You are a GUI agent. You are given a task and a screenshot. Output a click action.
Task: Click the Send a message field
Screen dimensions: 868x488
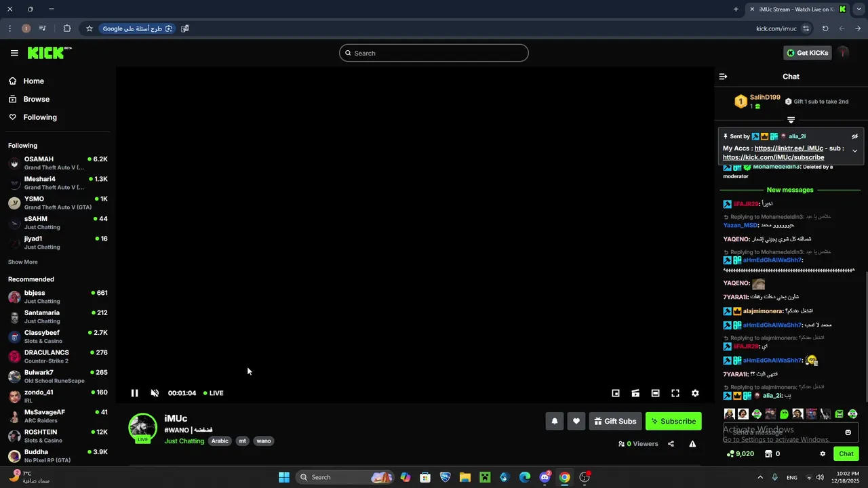(791, 432)
